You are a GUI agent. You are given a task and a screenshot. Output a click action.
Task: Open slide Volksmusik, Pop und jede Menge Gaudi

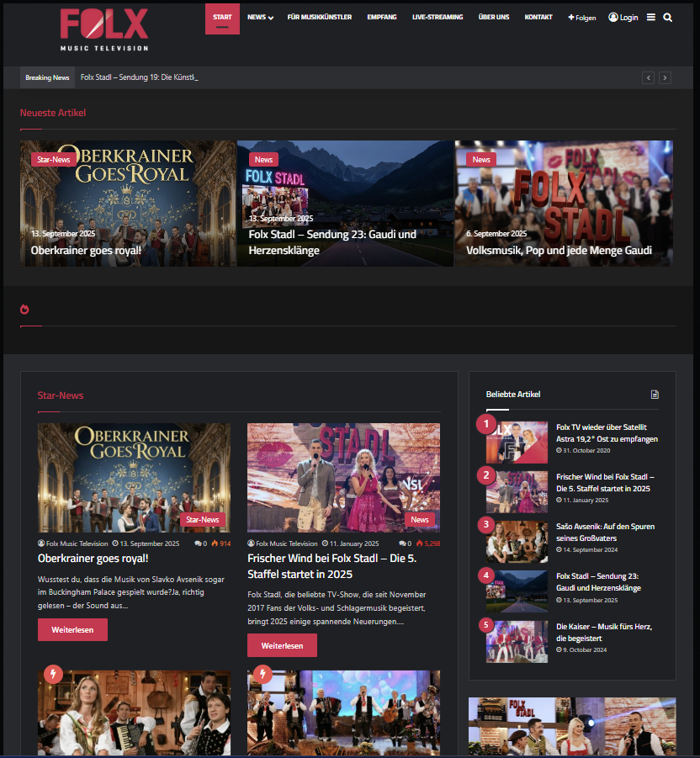click(559, 251)
